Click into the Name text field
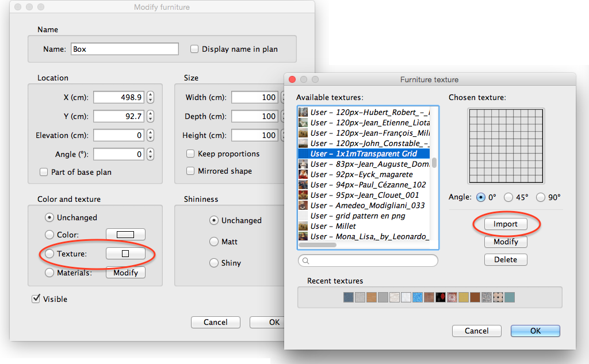The image size is (589, 364). pyautogui.click(x=124, y=49)
